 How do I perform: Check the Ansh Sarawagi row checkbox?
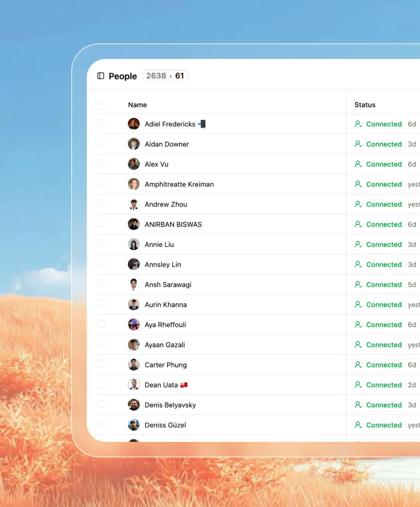point(101,284)
